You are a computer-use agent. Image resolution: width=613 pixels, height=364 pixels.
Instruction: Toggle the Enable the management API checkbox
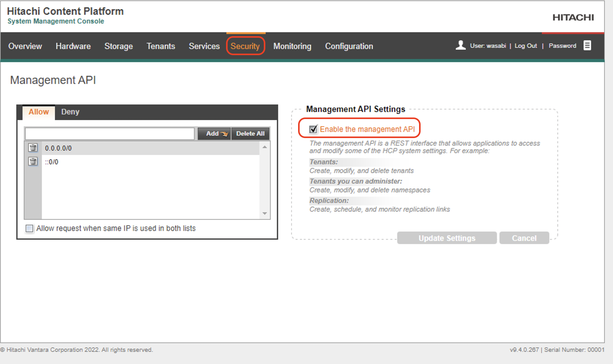[x=313, y=129]
